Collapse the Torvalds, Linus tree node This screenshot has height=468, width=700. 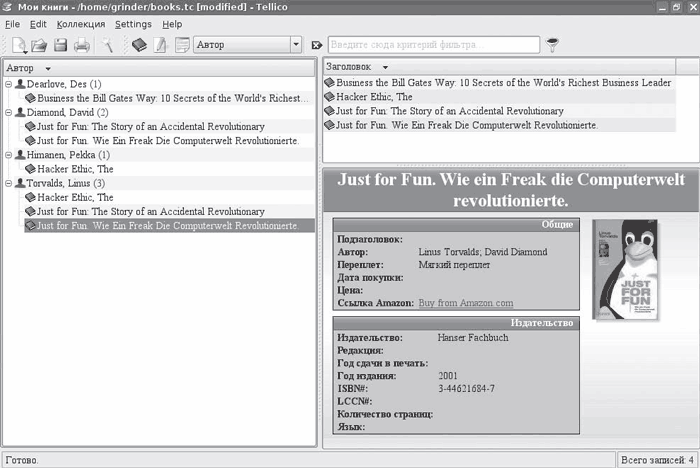(8, 184)
